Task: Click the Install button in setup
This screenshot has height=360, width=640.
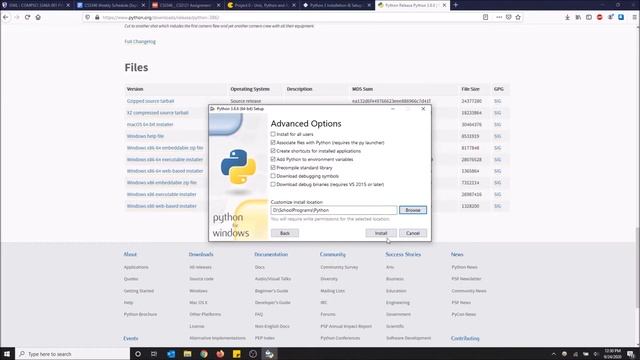Action: click(381, 233)
